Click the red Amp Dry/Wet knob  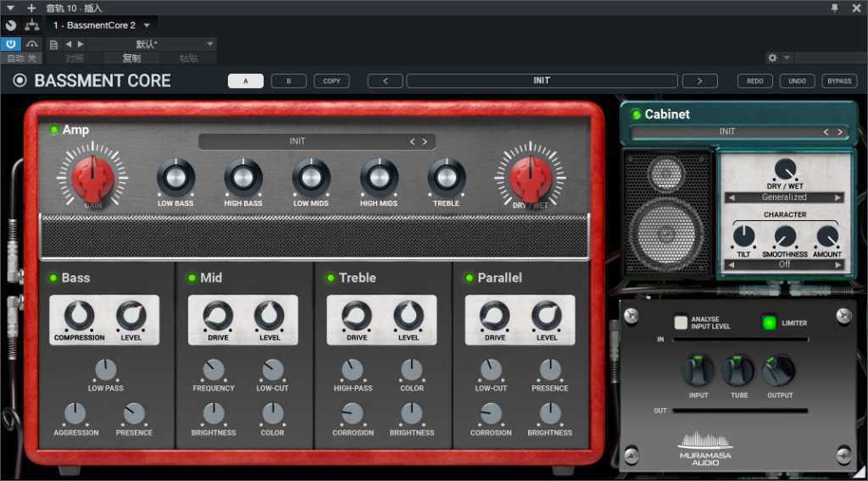point(530,178)
